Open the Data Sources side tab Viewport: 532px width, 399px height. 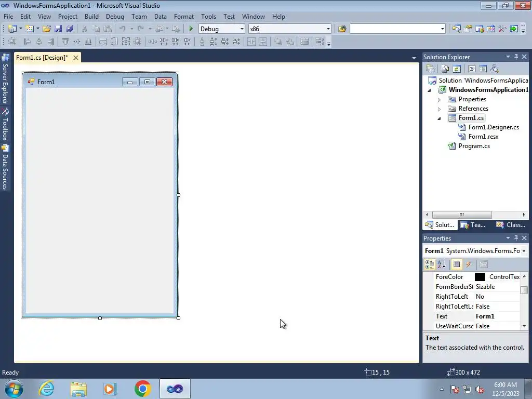coord(5,168)
